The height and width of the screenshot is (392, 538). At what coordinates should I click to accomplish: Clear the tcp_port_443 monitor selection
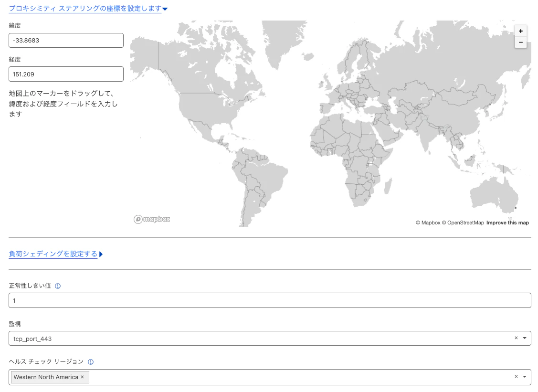(516, 338)
